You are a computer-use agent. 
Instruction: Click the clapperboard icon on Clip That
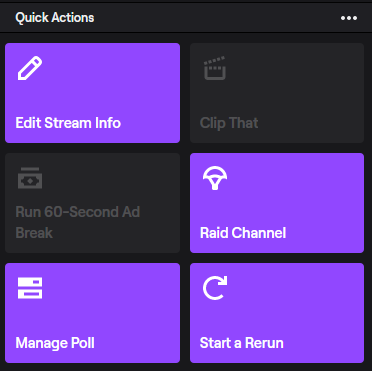pyautogui.click(x=215, y=68)
